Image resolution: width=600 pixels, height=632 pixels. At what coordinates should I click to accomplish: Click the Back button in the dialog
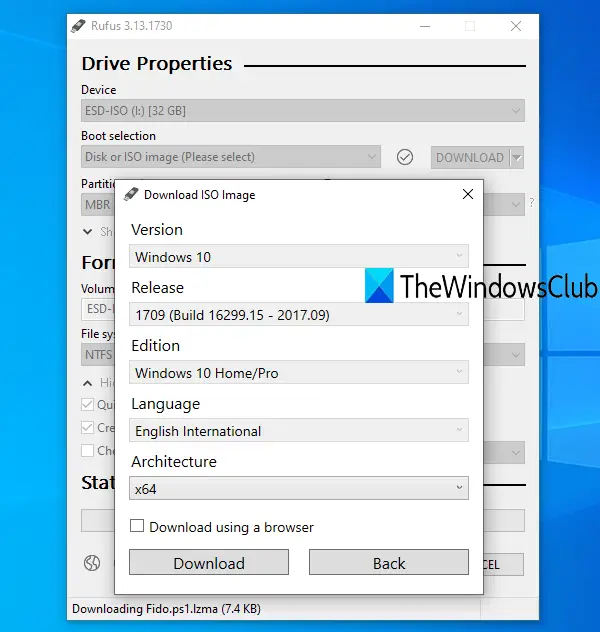[388, 562]
